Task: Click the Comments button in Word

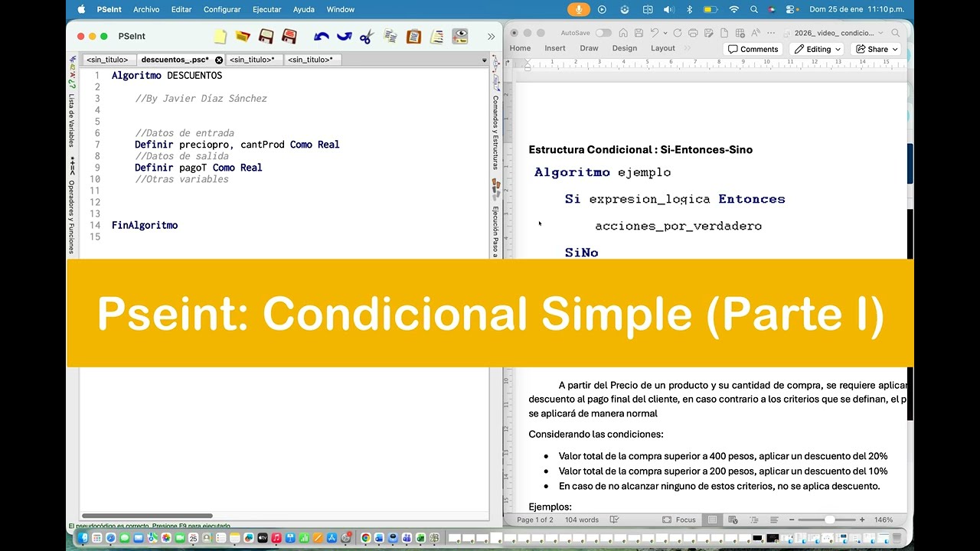Action: click(753, 49)
